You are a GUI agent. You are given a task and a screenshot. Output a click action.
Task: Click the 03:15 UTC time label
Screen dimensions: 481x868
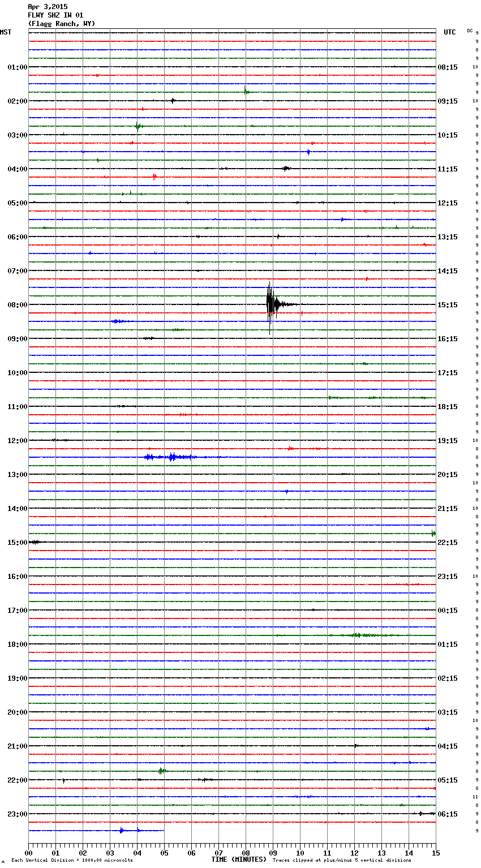coord(448,712)
